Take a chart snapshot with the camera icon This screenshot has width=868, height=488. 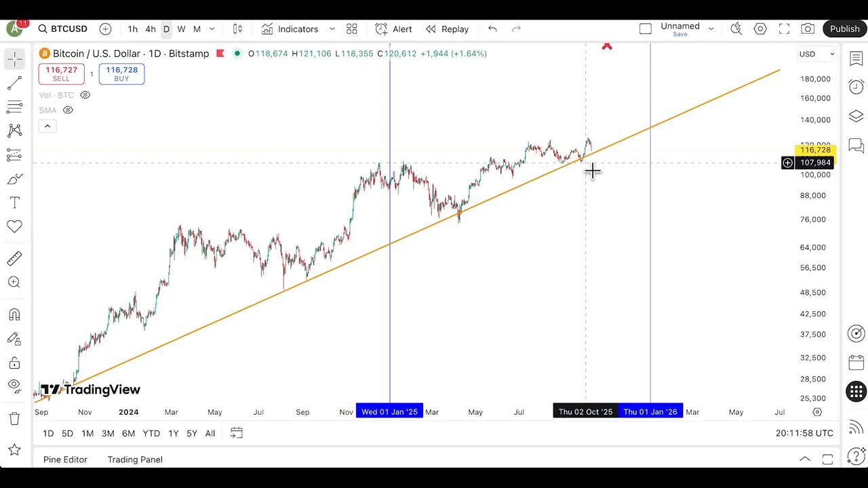(x=808, y=28)
